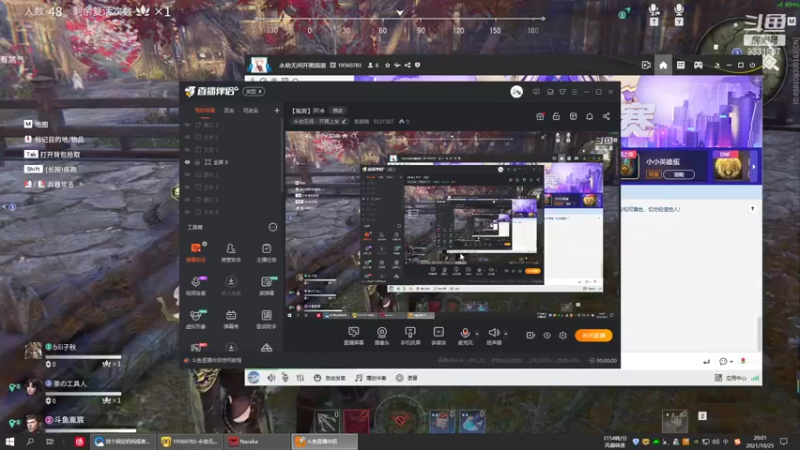This screenshot has width=800, height=450.
Task: Toggle visibility of the 文本3 layer
Action: [187, 187]
